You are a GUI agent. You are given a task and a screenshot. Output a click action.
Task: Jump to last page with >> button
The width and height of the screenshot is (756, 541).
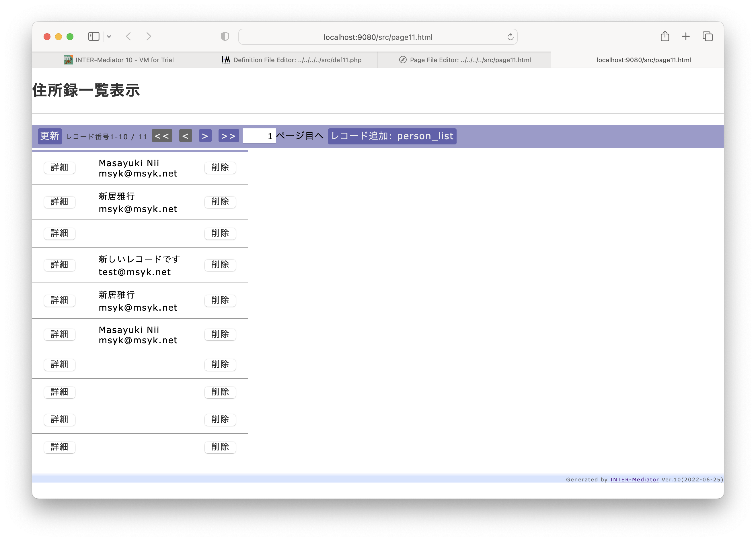tap(229, 136)
